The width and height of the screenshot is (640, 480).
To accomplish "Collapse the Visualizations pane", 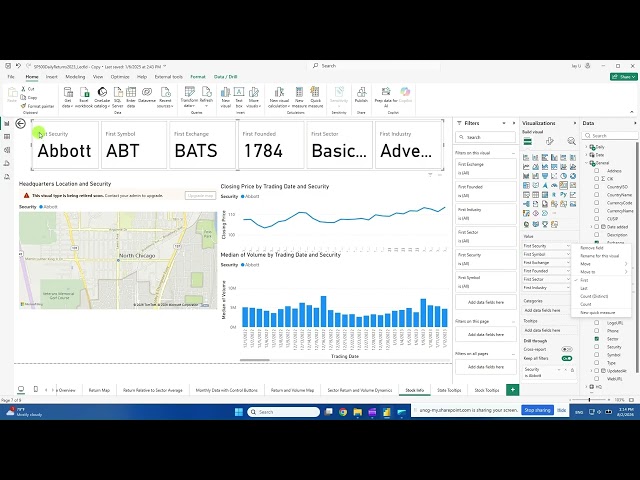I will [575, 123].
